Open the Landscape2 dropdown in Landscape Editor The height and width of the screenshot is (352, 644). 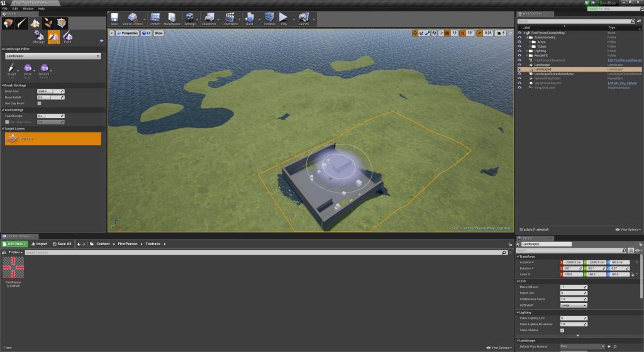[x=52, y=56]
